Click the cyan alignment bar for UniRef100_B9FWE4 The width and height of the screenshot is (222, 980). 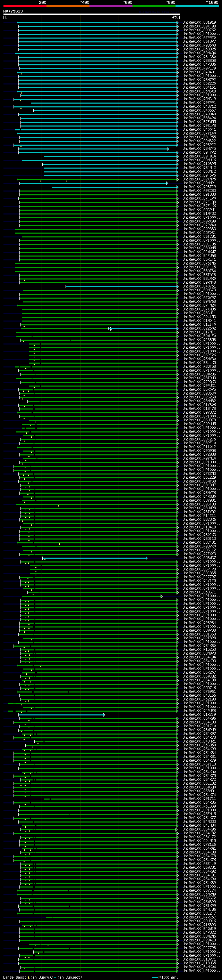(x=111, y=156)
